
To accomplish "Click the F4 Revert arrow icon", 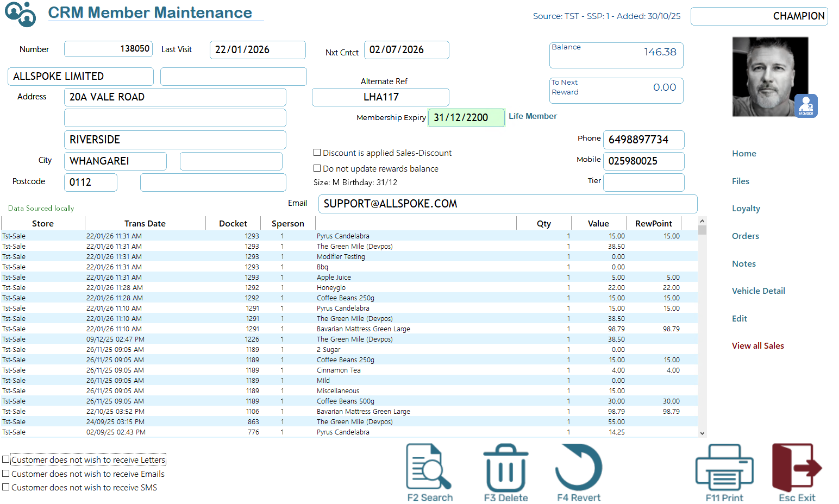I will [578, 468].
